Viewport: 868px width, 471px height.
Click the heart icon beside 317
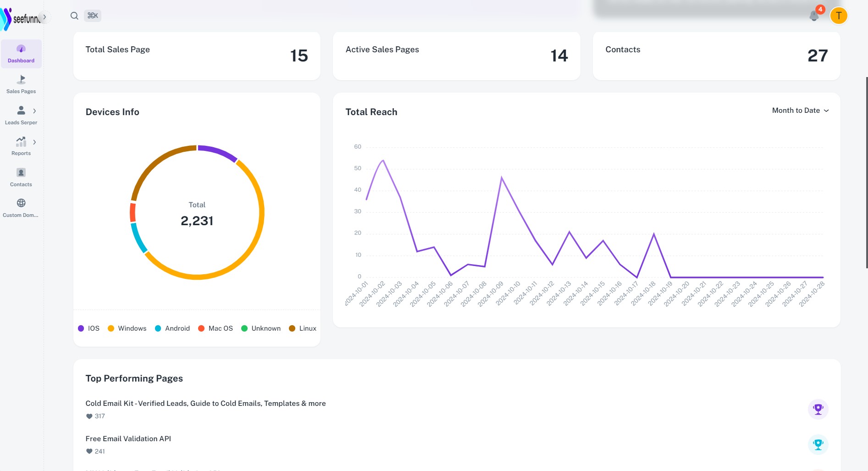(89, 416)
